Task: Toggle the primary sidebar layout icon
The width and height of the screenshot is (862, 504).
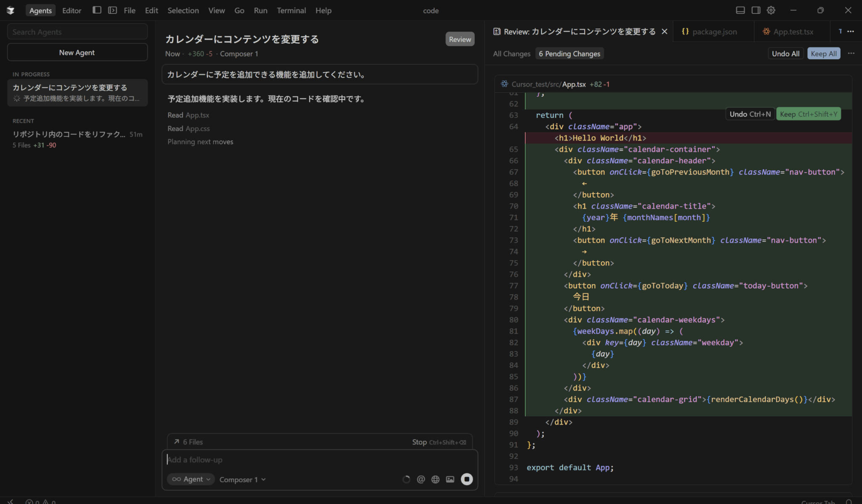Action: [97, 10]
